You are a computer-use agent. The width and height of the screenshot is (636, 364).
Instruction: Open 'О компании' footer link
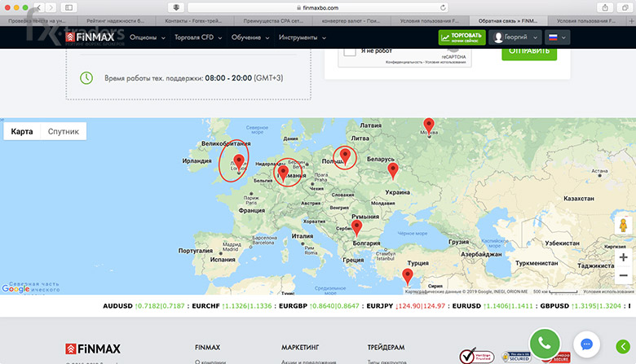tap(210, 362)
